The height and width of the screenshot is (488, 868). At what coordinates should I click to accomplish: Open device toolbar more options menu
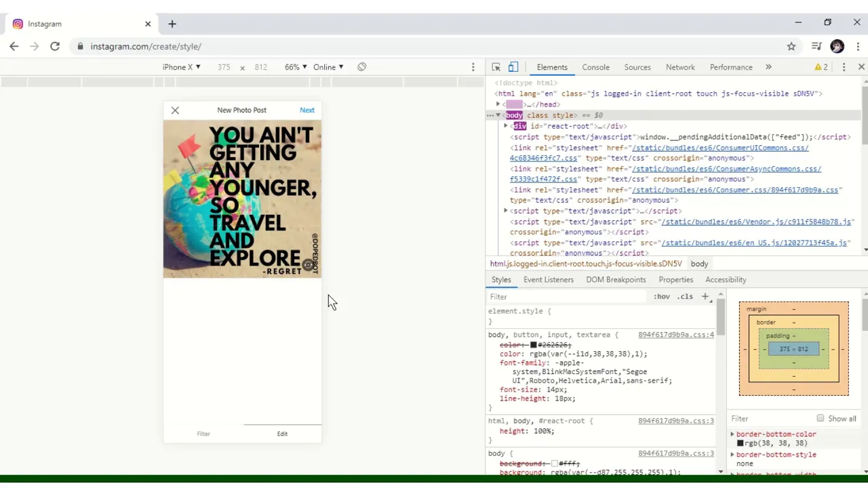(x=473, y=67)
